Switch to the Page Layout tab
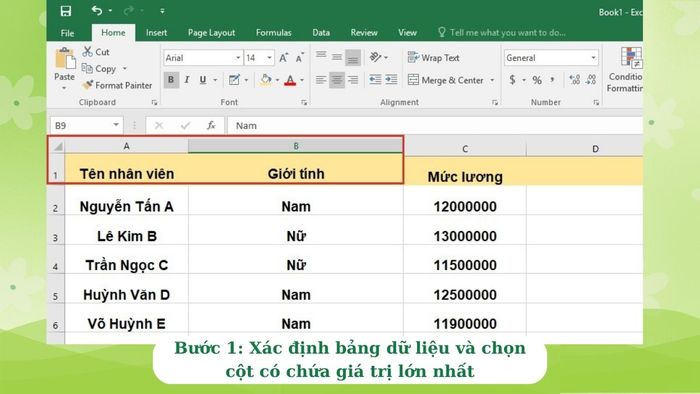 coord(211,33)
